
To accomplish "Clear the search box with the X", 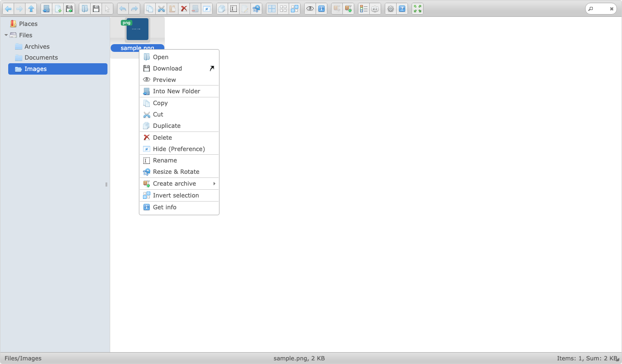I will click(x=612, y=9).
